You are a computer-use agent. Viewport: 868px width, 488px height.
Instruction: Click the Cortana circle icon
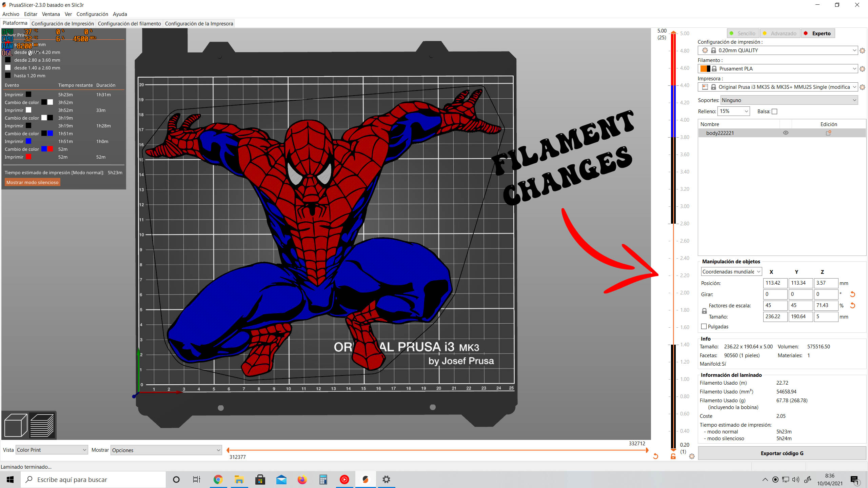(x=176, y=480)
